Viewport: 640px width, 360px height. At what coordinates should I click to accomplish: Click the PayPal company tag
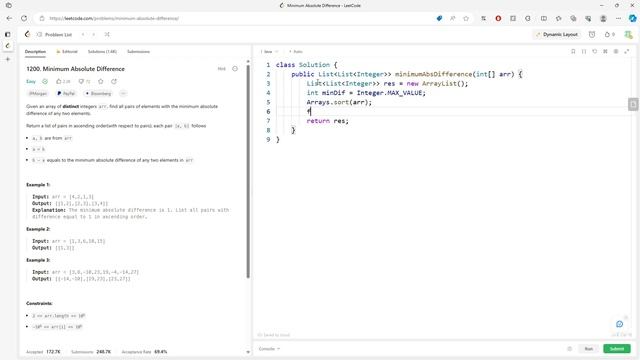(x=66, y=93)
